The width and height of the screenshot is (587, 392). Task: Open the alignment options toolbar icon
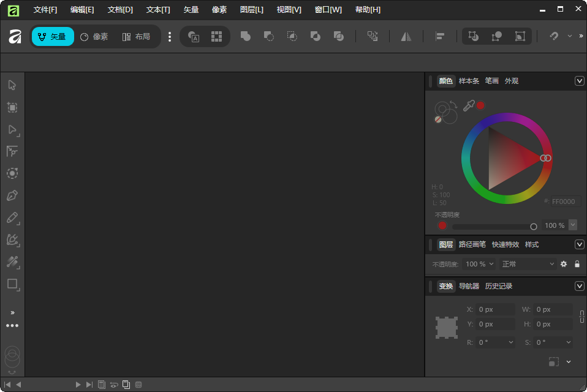(440, 36)
